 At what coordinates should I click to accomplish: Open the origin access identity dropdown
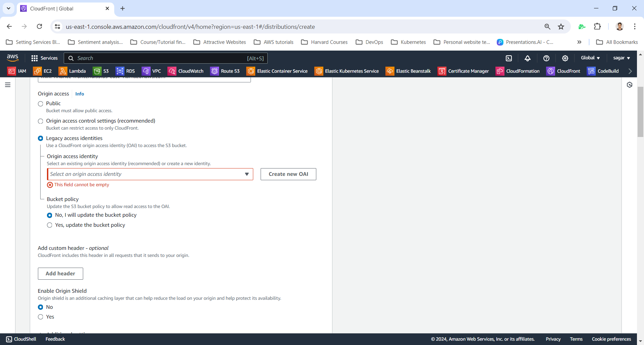point(150,174)
